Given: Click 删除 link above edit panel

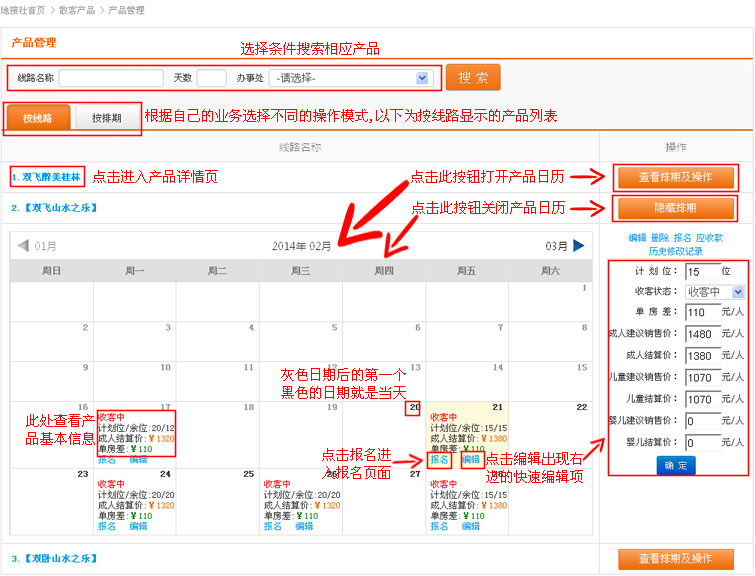Looking at the screenshot, I should coord(660,238).
